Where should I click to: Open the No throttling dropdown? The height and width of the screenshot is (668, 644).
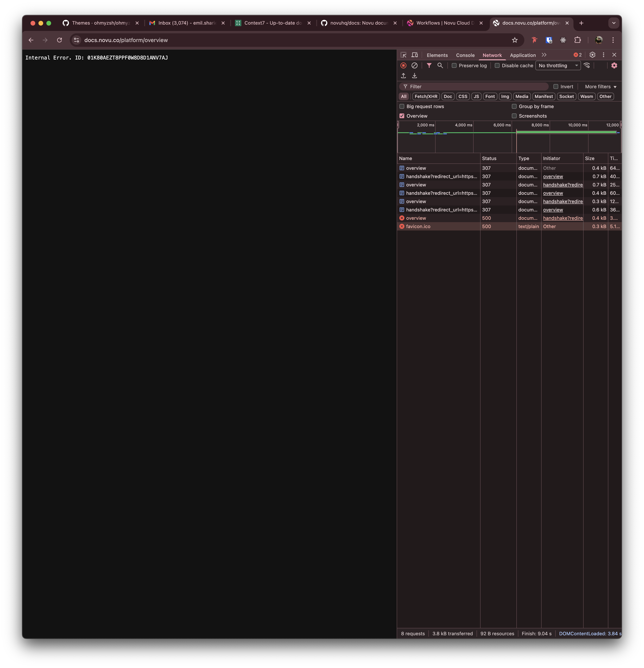tap(558, 65)
